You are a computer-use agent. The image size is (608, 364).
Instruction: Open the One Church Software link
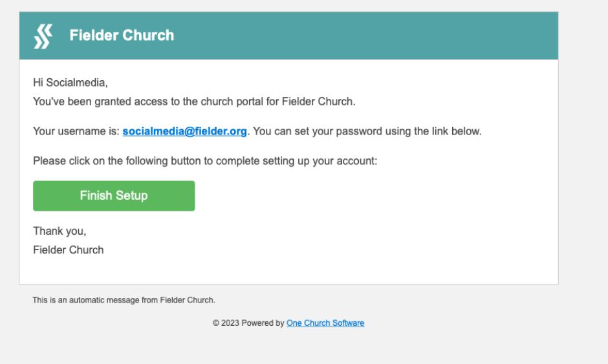[x=325, y=323]
